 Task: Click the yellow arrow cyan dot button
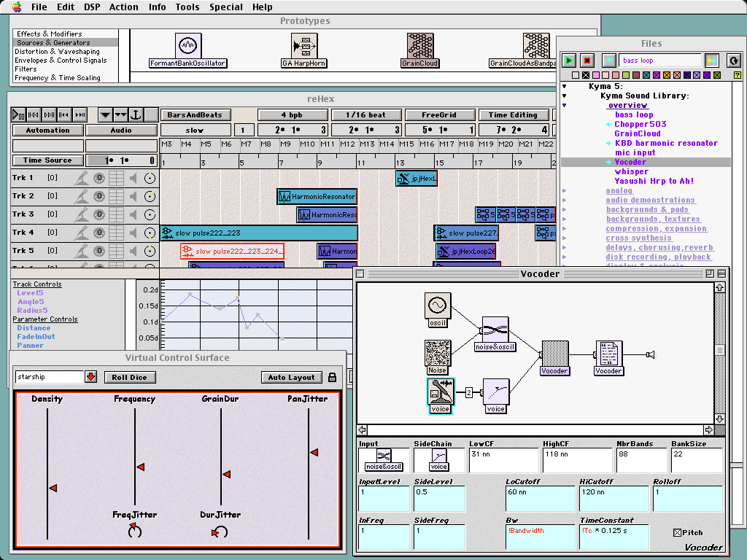click(711, 61)
